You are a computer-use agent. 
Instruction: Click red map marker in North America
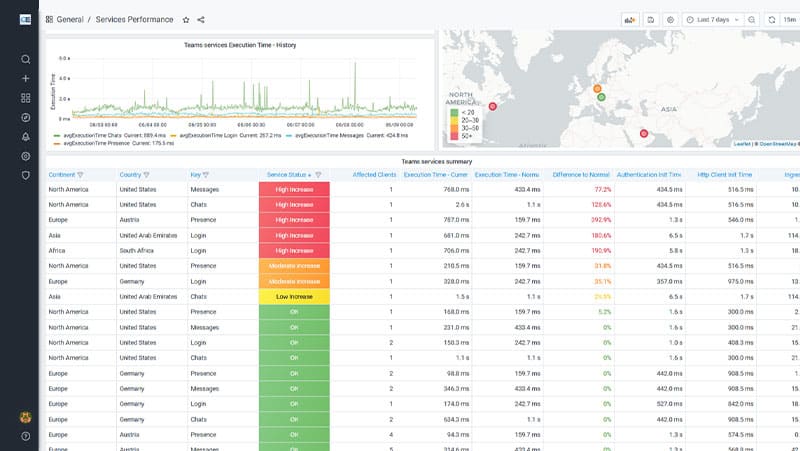point(492,107)
